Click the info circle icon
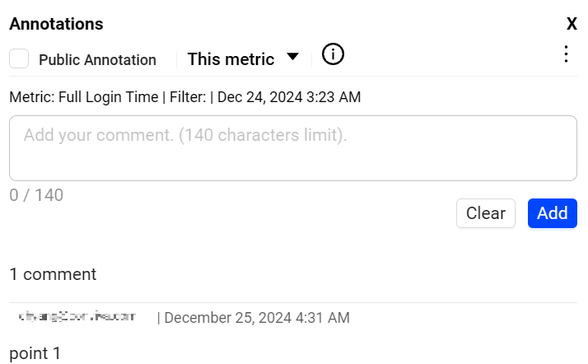Screen dimensions: 588x364 (333, 54)
